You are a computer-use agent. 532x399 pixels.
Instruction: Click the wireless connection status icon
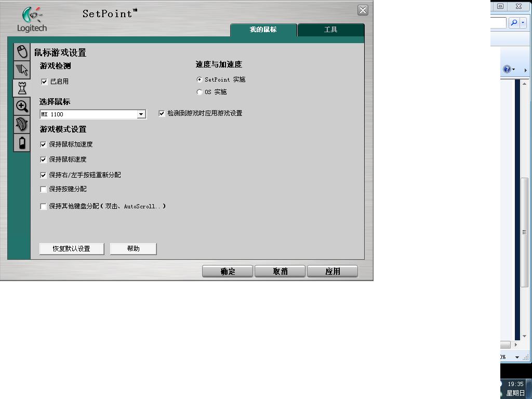click(21, 124)
